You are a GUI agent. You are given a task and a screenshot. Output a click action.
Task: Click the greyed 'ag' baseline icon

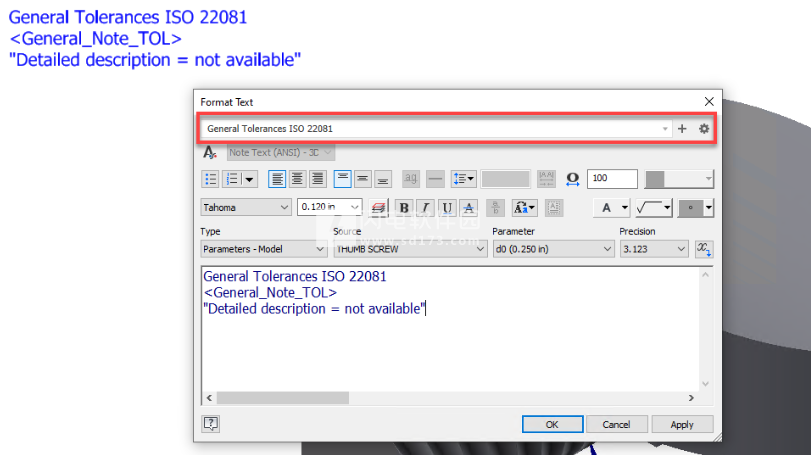tap(411, 179)
